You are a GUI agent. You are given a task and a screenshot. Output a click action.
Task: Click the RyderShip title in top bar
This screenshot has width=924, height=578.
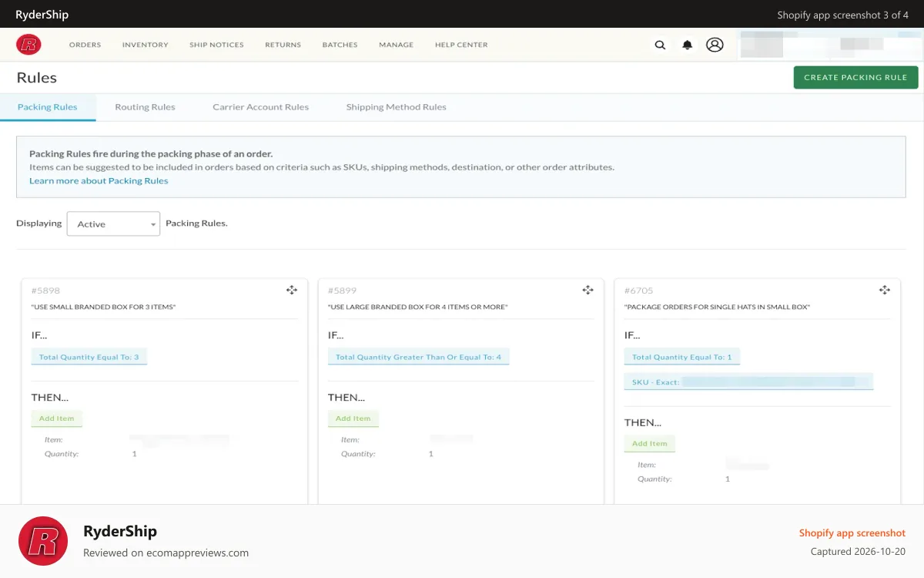[x=42, y=15]
